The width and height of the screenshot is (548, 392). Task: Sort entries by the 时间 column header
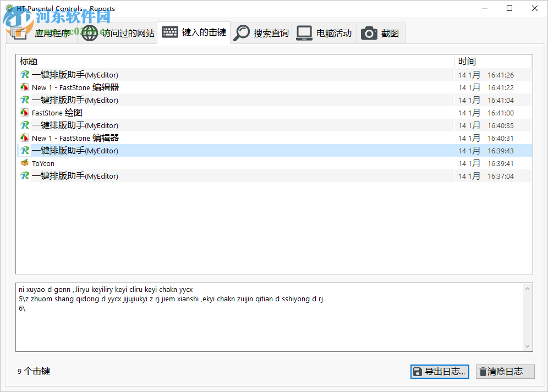467,61
